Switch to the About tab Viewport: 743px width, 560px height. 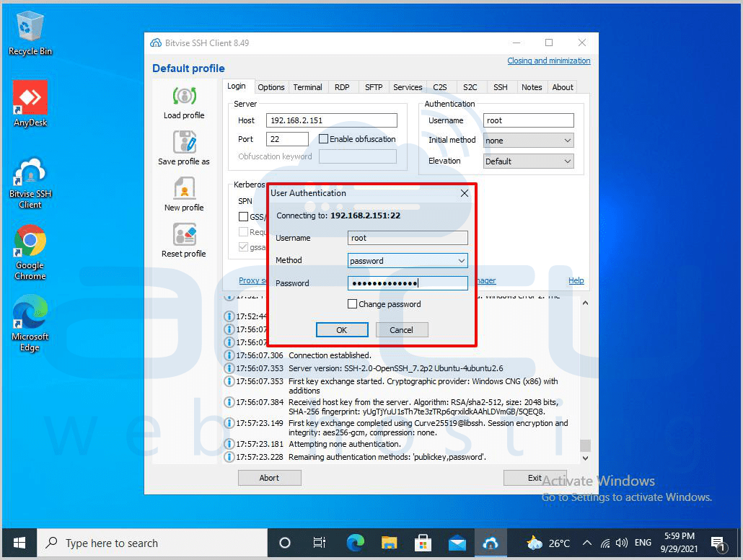[563, 87]
